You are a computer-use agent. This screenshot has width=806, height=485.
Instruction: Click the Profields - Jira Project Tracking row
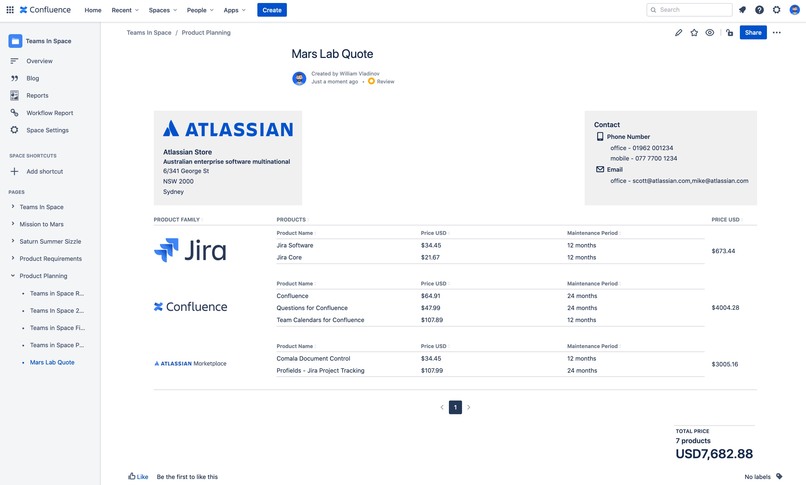click(x=490, y=370)
